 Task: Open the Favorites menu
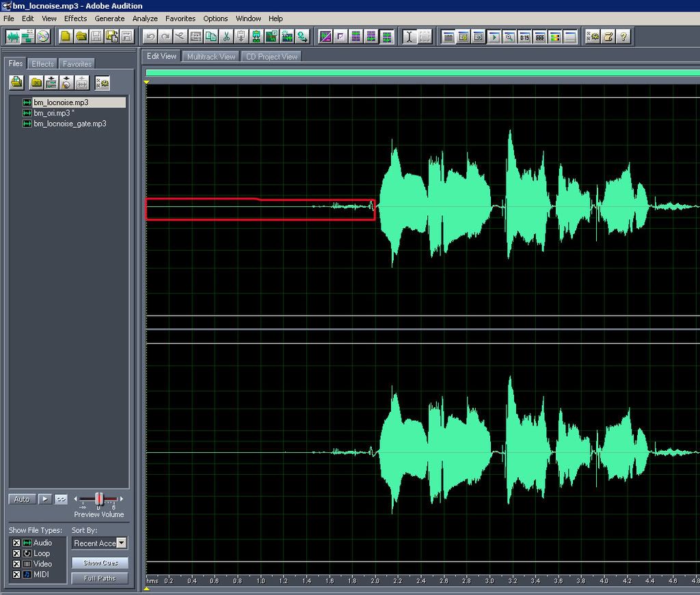tap(180, 18)
